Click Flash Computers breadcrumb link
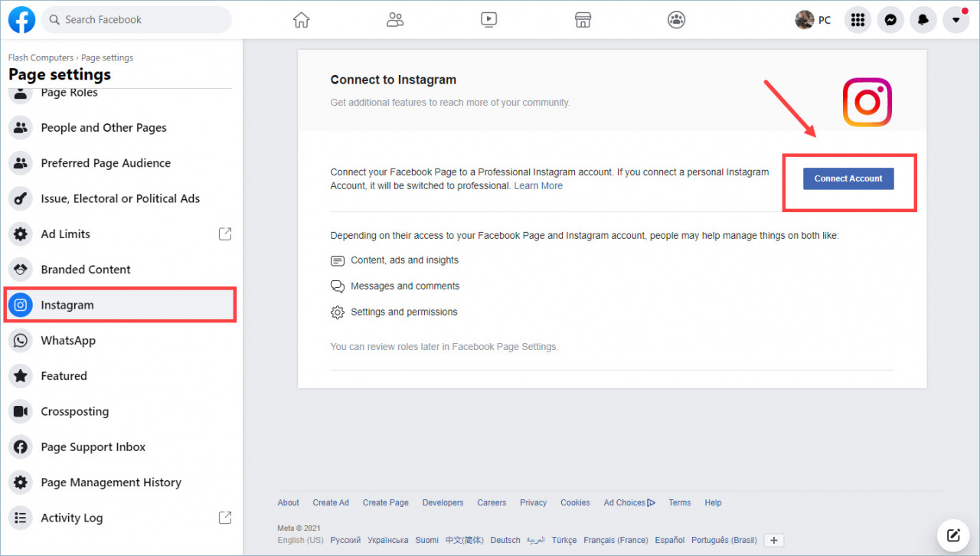This screenshot has height=556, width=980. point(41,57)
